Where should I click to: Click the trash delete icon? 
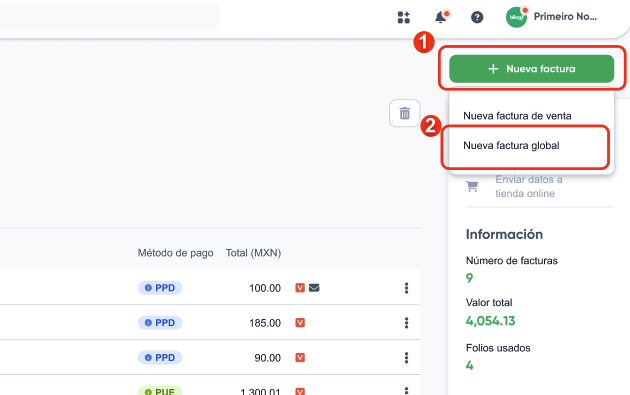coord(405,113)
